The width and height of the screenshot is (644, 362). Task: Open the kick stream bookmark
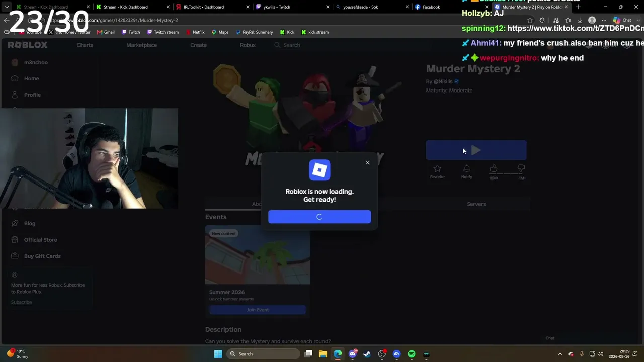314,32
